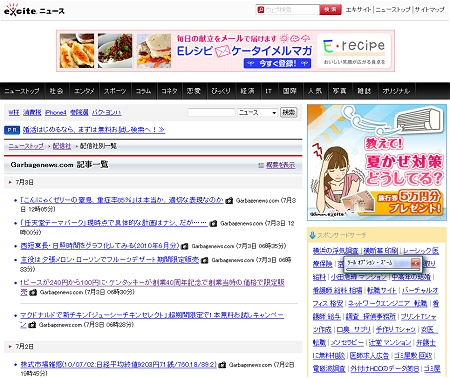This screenshot has width=450, height=378.
Task: Click the gray 検索 news search button
Action: [289, 113]
